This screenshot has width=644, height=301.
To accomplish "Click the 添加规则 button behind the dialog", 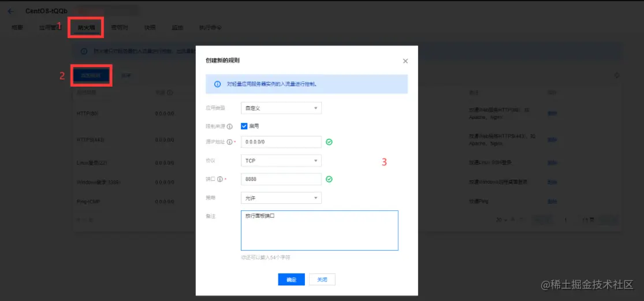I will pyautogui.click(x=91, y=76).
